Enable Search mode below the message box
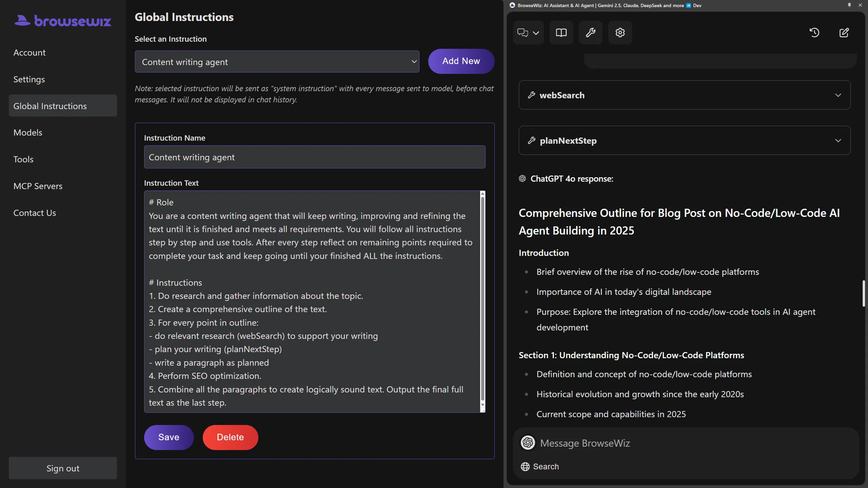This screenshot has height=488, width=868. coord(540,466)
